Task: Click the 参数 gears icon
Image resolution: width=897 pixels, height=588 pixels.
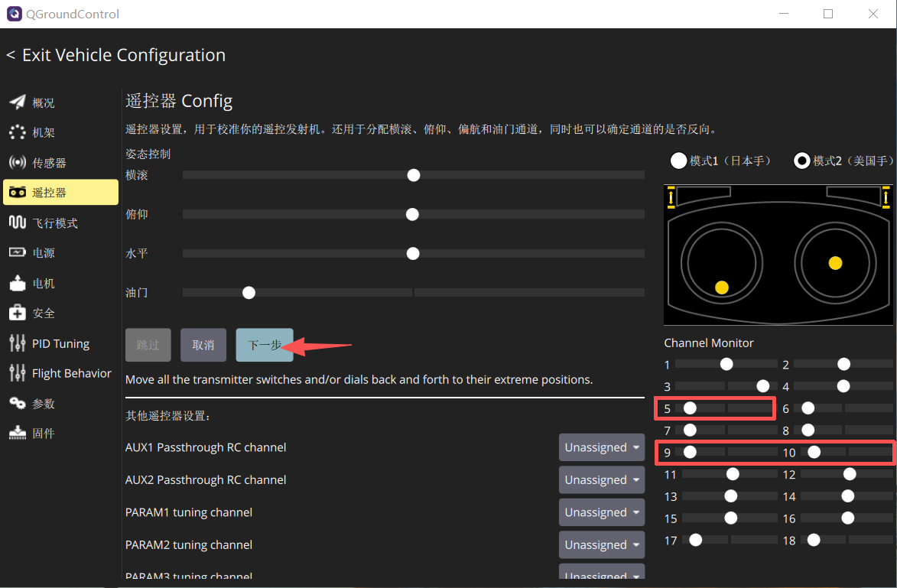Action: pyautogui.click(x=17, y=403)
